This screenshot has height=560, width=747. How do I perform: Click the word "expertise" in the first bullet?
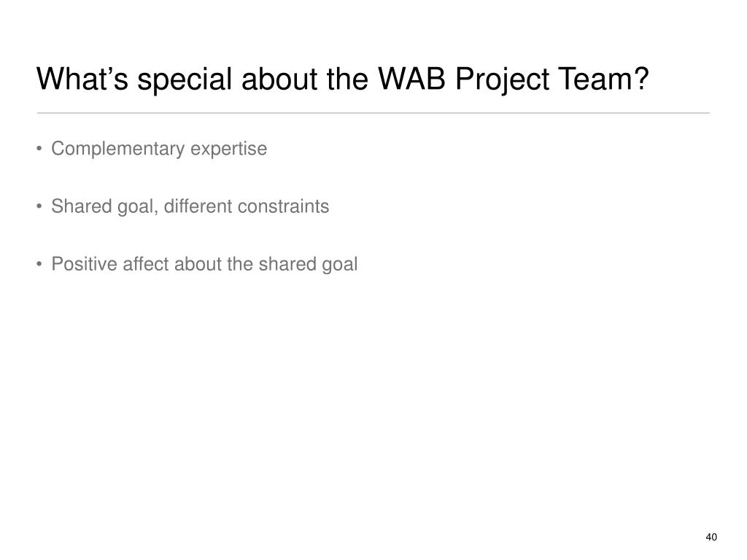point(228,149)
